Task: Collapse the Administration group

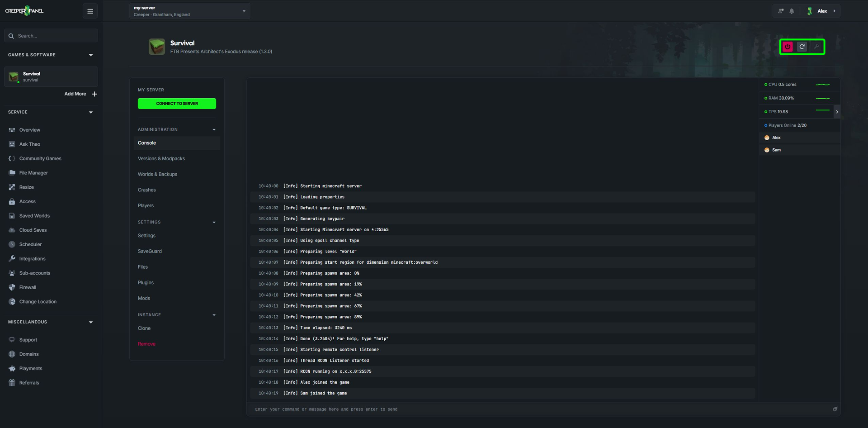Action: click(x=214, y=130)
